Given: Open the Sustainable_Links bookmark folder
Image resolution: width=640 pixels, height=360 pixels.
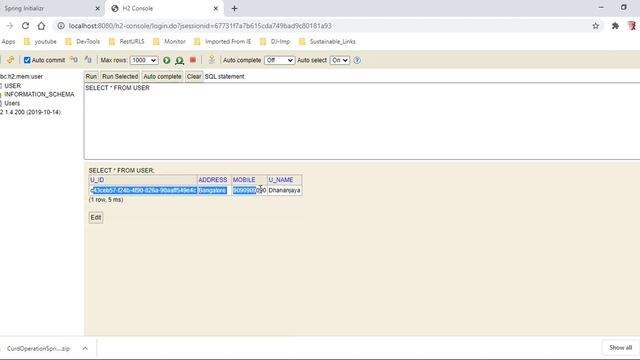Looking at the screenshot, I should 327,42.
